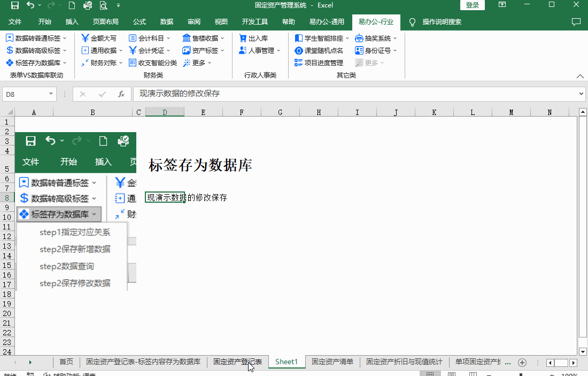The width and height of the screenshot is (588, 376).
Task: Click 数据转普通标签 ribbon button
Action: click(36, 39)
